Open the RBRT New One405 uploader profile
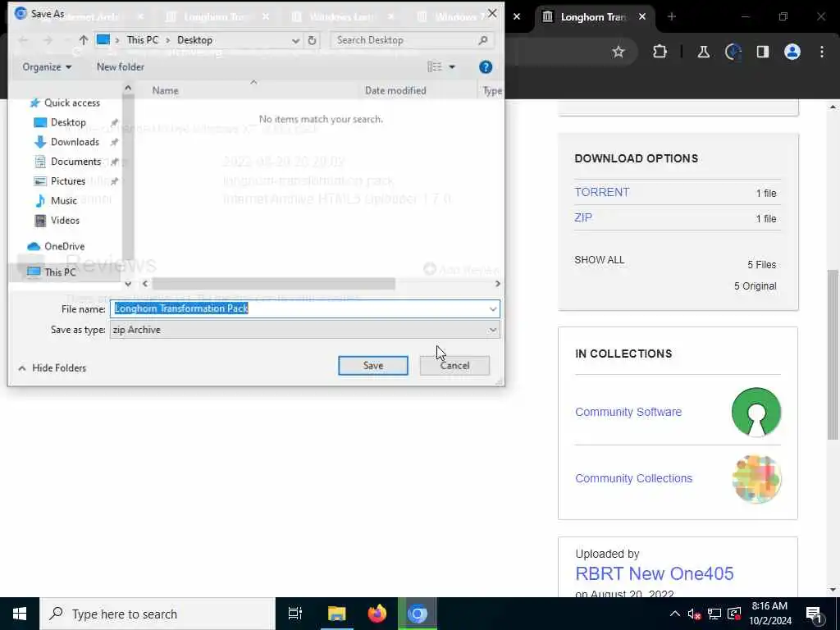Image resolution: width=840 pixels, height=630 pixels. (x=654, y=573)
